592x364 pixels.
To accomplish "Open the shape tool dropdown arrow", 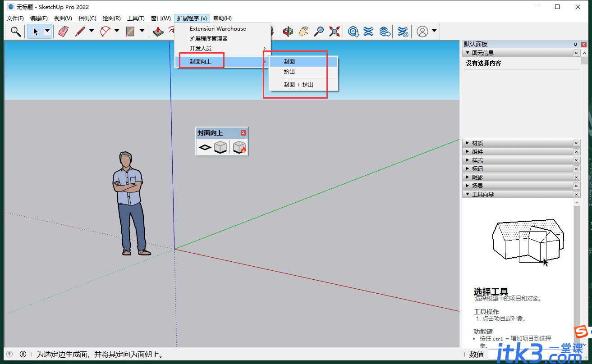I will pos(142,31).
